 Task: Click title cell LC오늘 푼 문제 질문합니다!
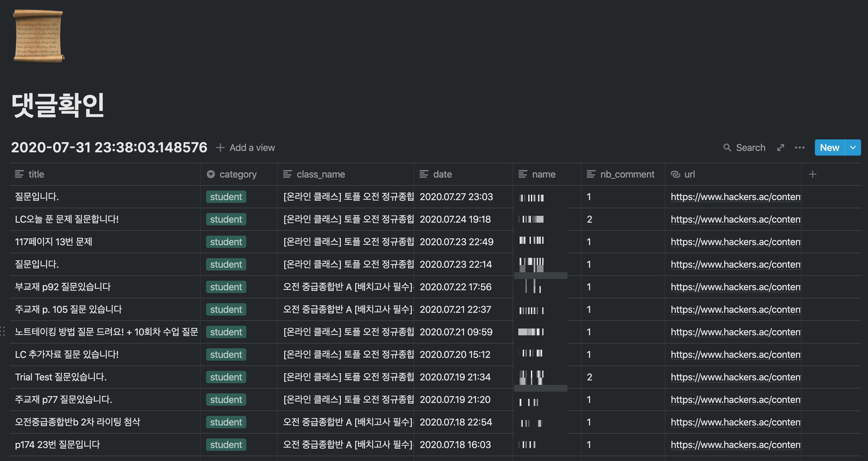click(105, 219)
